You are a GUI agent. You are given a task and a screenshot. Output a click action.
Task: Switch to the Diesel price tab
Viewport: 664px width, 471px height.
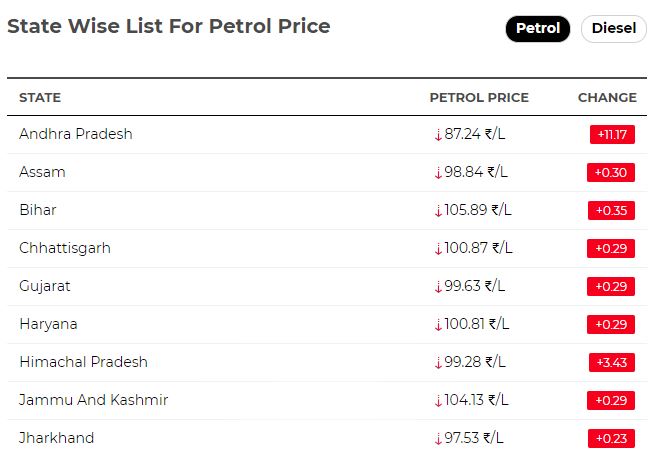pyautogui.click(x=614, y=29)
